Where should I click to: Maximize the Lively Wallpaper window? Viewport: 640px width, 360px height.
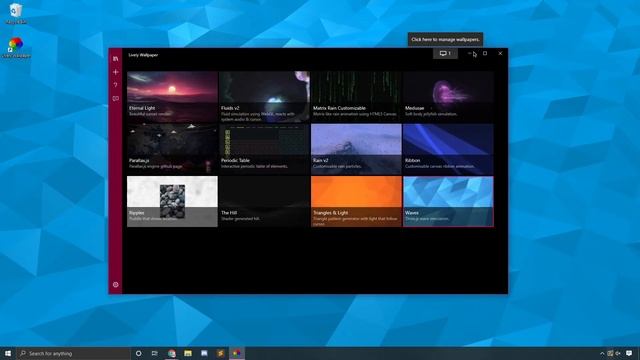[485, 53]
